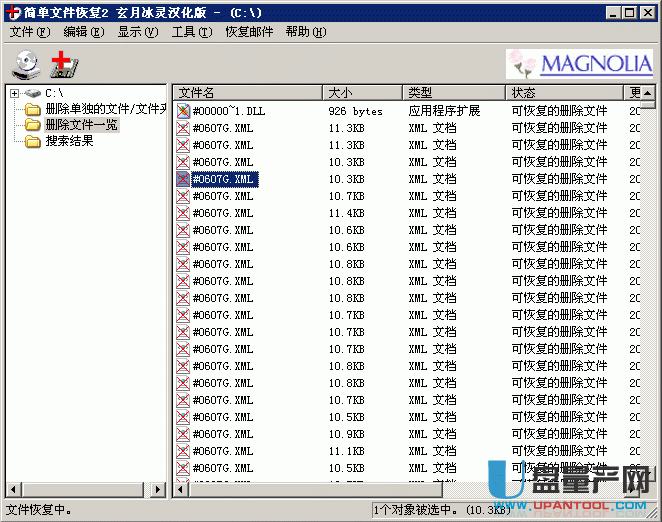This screenshot has width=662, height=522.
Task: Close the file recovery window
Action: pyautogui.click(x=648, y=13)
